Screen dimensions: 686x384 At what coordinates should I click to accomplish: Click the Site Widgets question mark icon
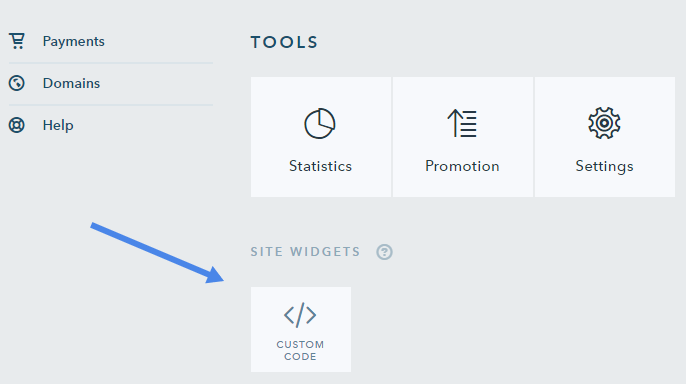tap(385, 252)
